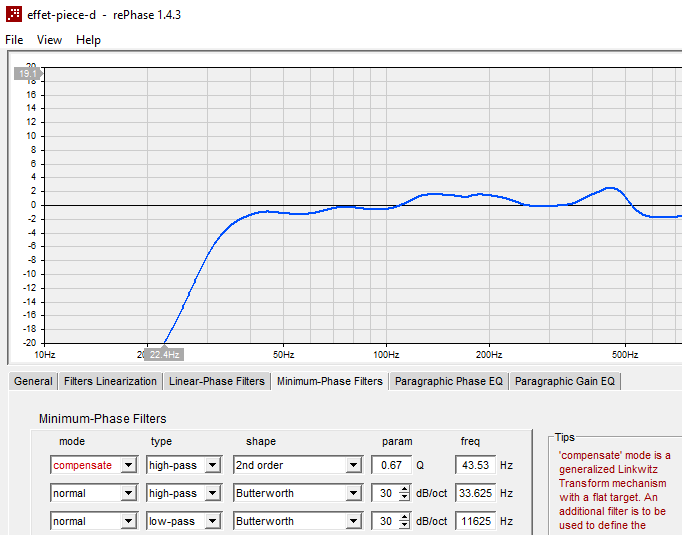Decrease dB/oct slope in the 33.625 Hz row
The height and width of the screenshot is (535, 682).
coord(405,497)
